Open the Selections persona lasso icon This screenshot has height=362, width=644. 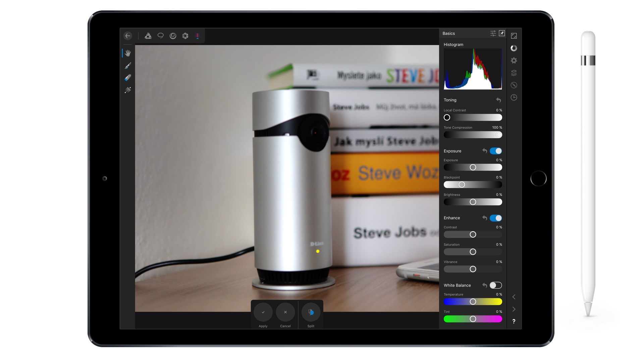[161, 36]
